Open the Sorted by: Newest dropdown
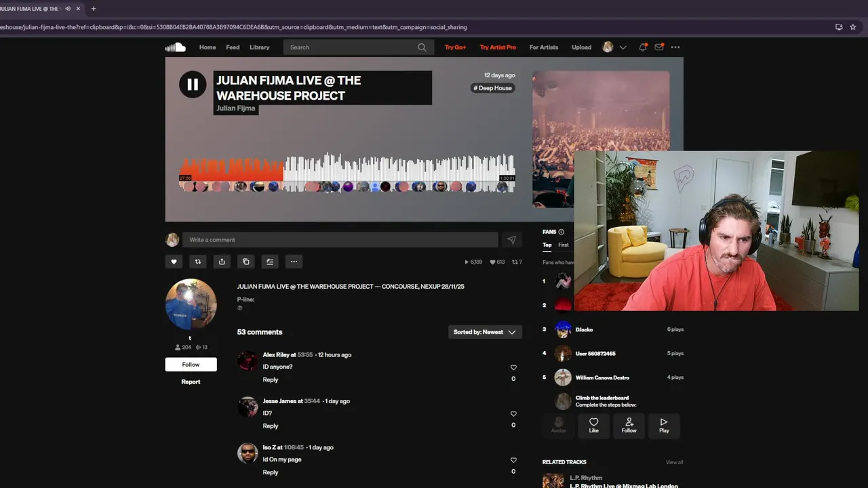The width and height of the screenshot is (868, 488). pos(485,332)
